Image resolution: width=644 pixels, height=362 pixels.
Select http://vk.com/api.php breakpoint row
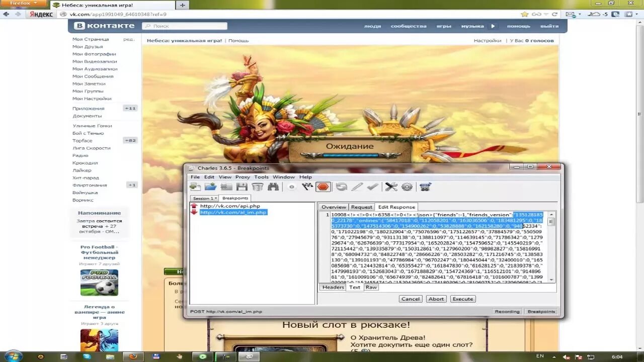click(230, 206)
